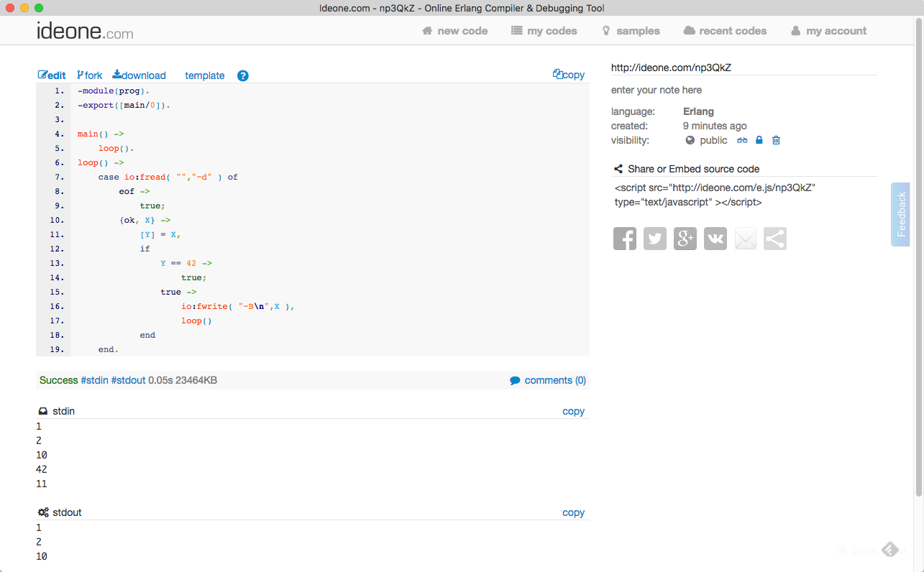The width and height of the screenshot is (924, 572).
Task: Click the Facebook share icon
Action: (x=625, y=239)
